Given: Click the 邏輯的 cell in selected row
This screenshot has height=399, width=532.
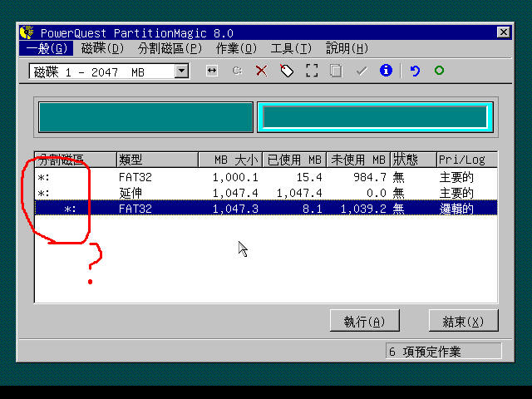Looking at the screenshot, I should [456, 209].
